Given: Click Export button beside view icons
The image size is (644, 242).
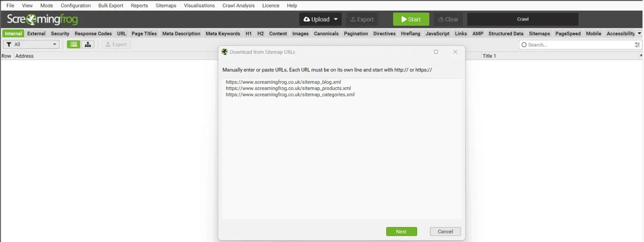Looking at the screenshot, I should click(x=116, y=44).
